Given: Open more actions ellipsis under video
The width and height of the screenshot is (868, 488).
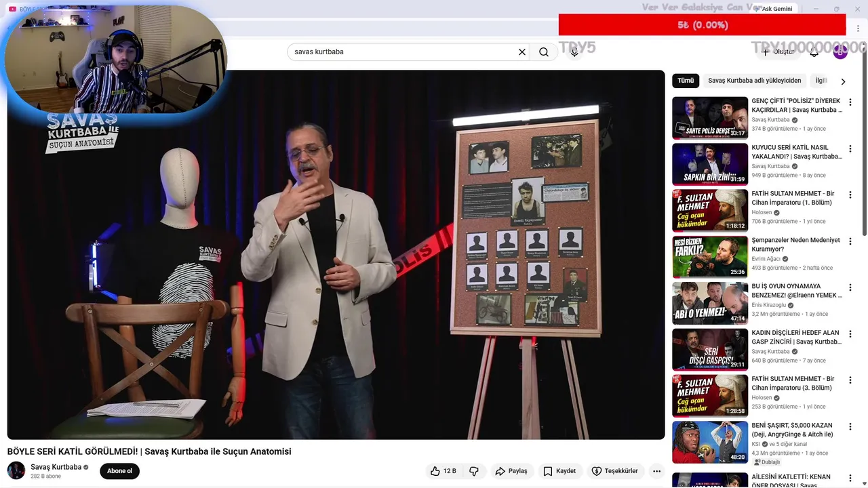Looking at the screenshot, I should 656,471.
